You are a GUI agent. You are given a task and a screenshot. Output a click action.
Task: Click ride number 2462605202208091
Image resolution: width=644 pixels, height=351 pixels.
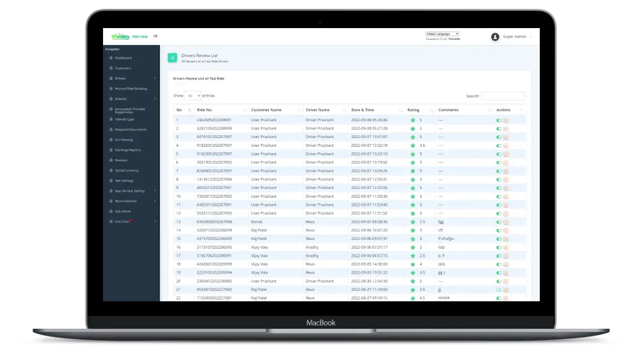(214, 121)
